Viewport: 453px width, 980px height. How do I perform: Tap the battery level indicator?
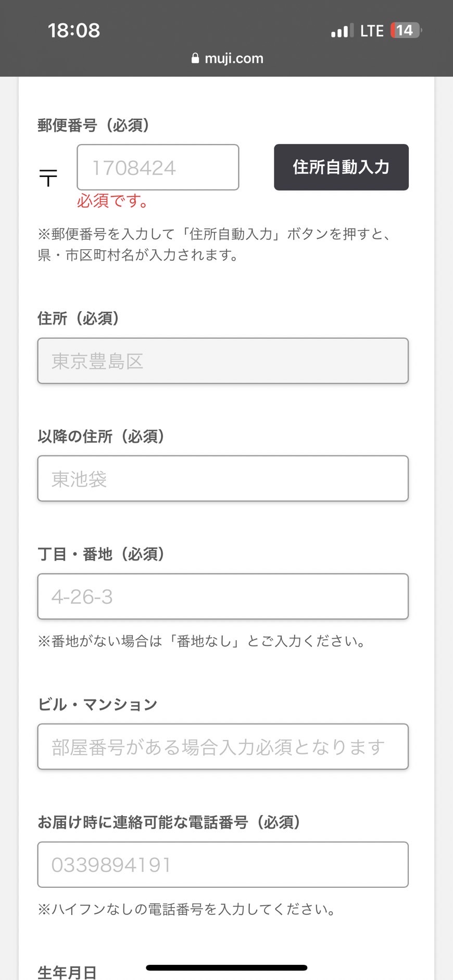[406, 31]
